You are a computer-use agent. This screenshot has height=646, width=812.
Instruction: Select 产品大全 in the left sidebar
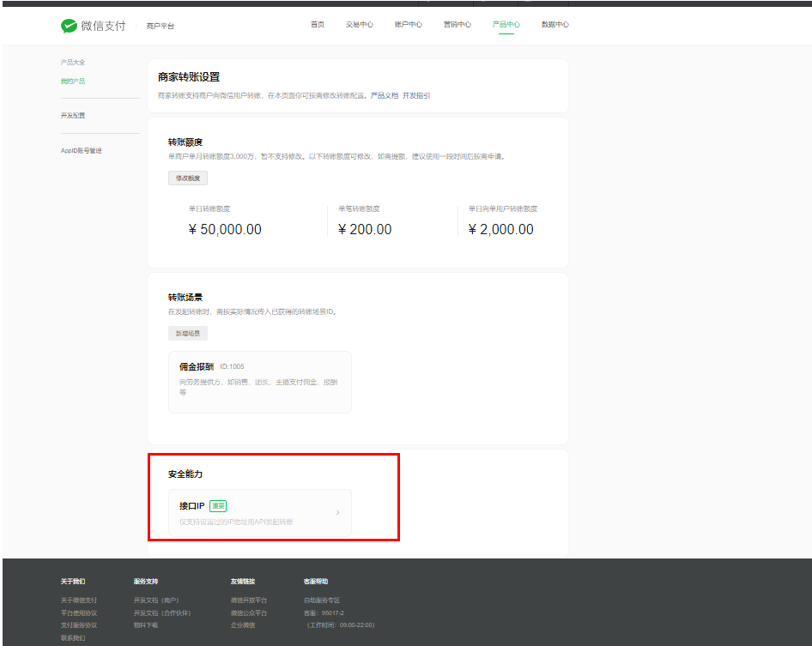point(73,63)
